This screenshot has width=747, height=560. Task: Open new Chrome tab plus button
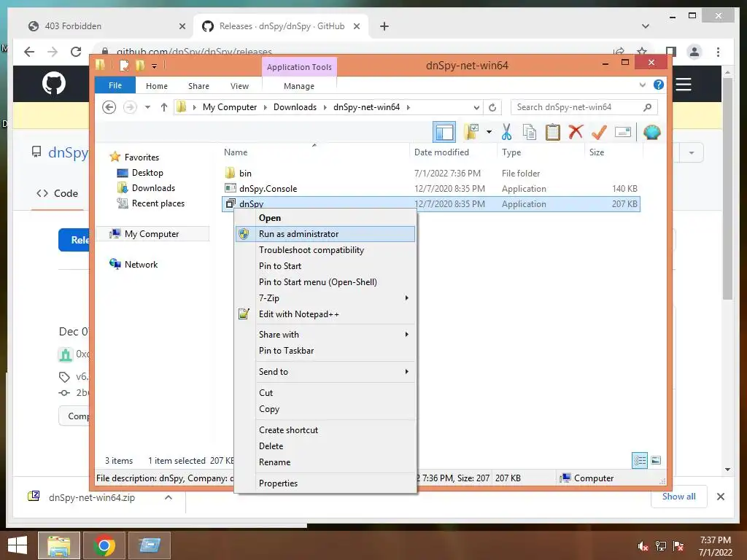tap(384, 26)
